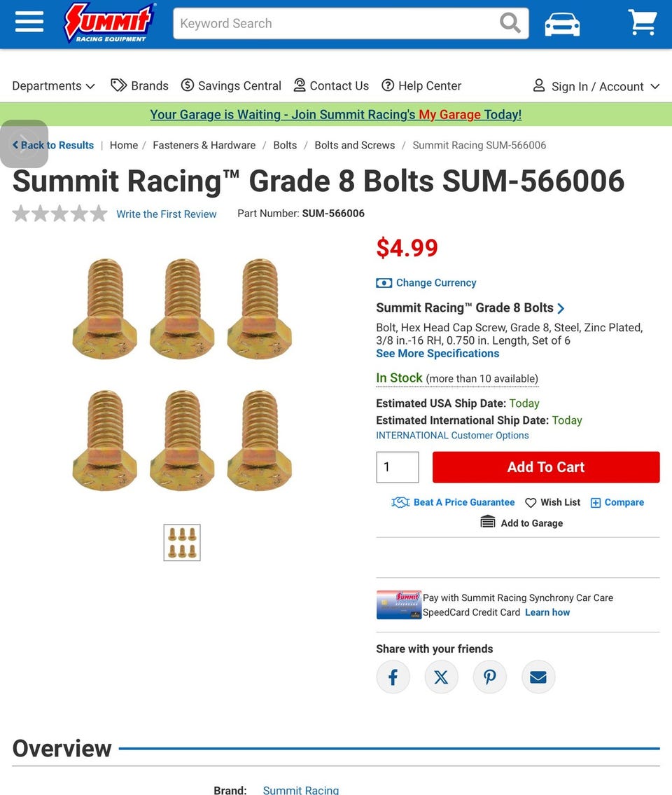The width and height of the screenshot is (672, 795).
Task: Add product to Garage
Action: coord(521,523)
